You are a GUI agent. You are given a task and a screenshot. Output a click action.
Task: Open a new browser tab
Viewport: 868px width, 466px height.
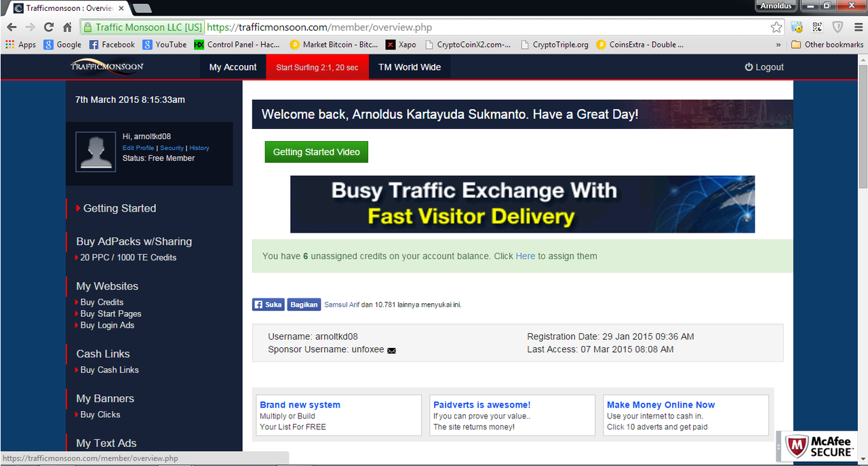click(x=142, y=8)
